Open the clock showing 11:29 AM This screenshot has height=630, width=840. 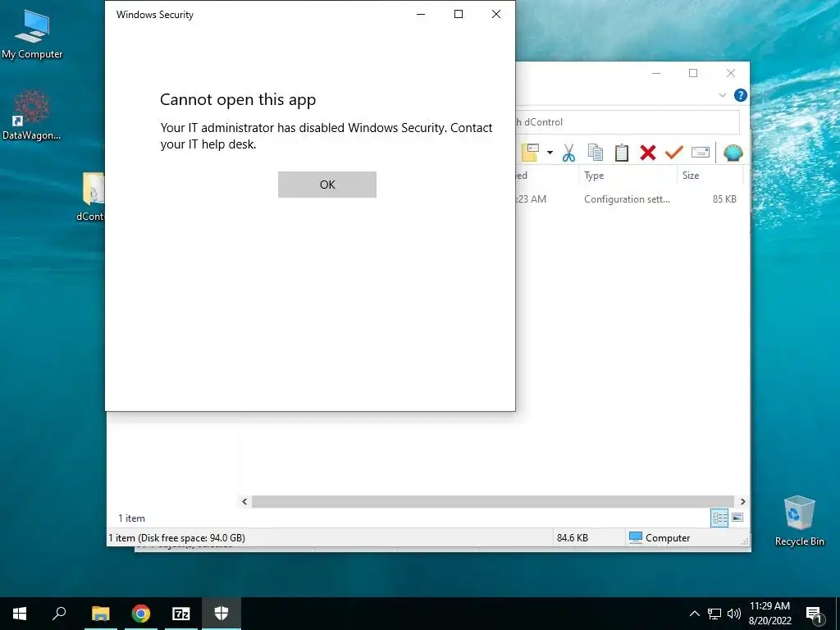click(769, 614)
